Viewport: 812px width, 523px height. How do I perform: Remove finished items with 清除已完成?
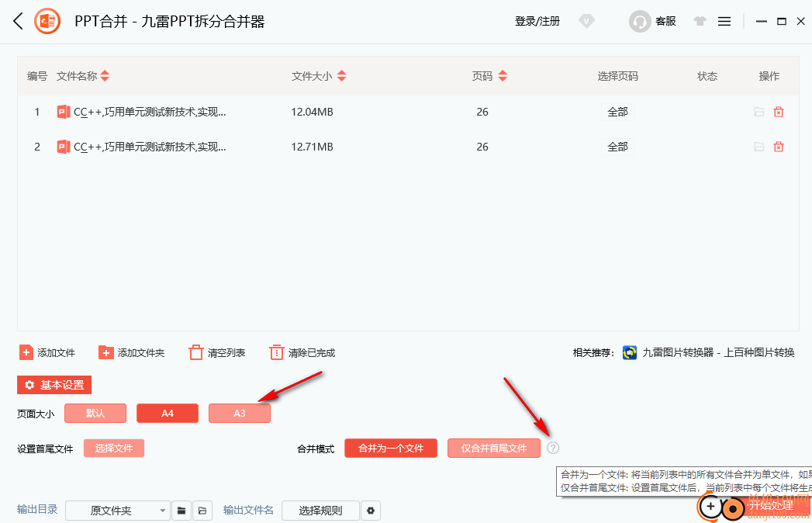pyautogui.click(x=302, y=352)
